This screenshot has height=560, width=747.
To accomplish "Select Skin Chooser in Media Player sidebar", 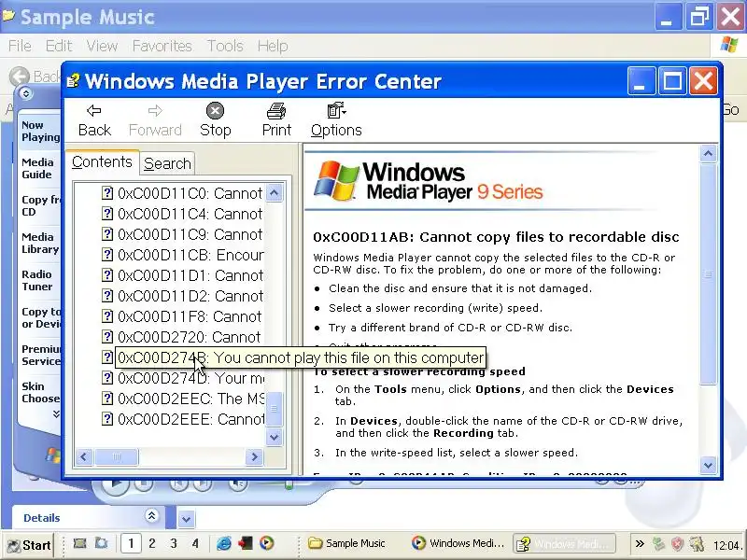I will pyautogui.click(x=40, y=392).
